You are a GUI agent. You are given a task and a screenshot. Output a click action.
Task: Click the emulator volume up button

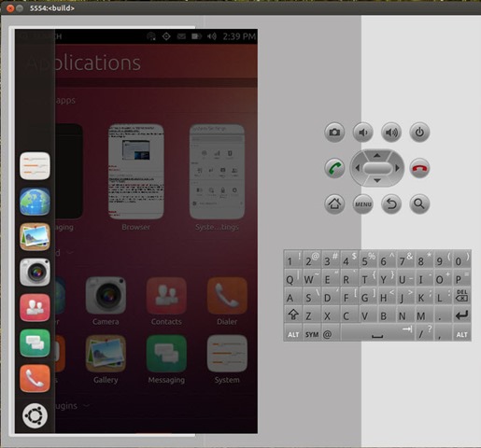click(391, 133)
